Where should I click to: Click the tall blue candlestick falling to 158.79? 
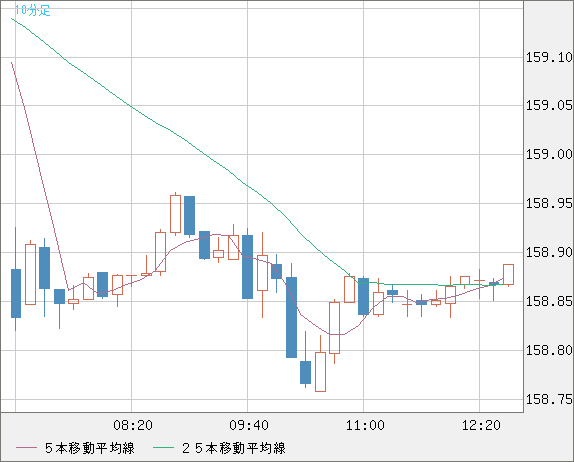[291, 317]
